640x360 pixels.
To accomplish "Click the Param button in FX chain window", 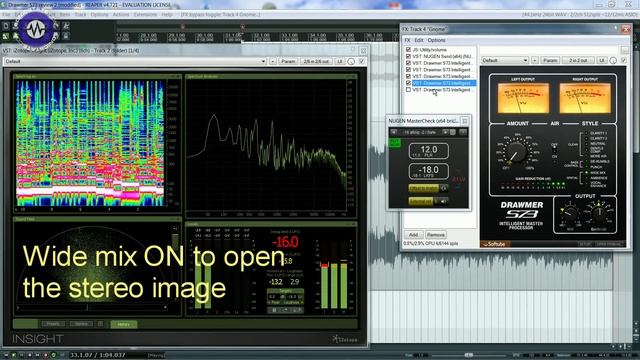I will 550,60.
